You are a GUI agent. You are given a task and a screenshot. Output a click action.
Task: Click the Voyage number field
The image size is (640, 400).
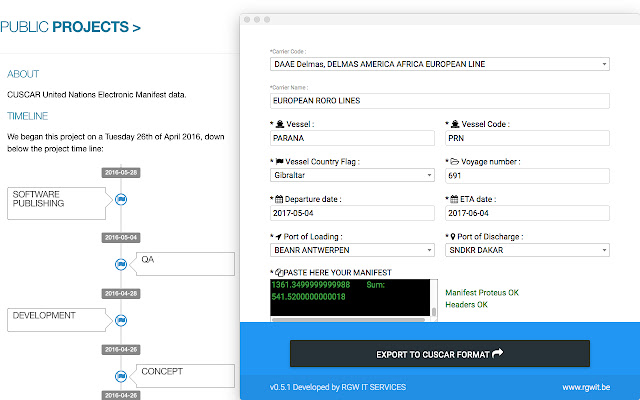[527, 176]
